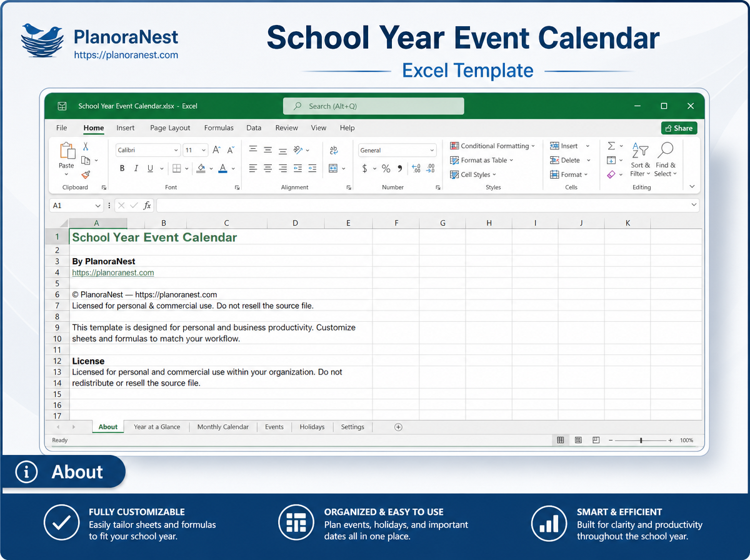750x560 pixels.
Task: Click the Clear eraser icon
Action: [x=611, y=175]
